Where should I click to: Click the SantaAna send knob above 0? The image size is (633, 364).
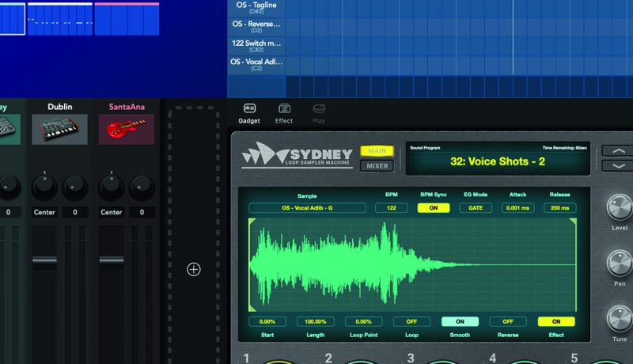click(142, 188)
